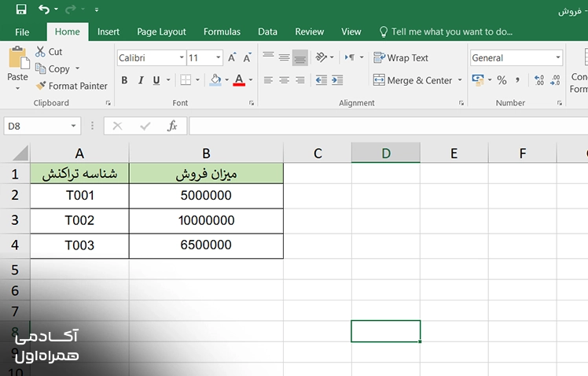The width and height of the screenshot is (588, 376).
Task: Align text left
Action: click(268, 80)
